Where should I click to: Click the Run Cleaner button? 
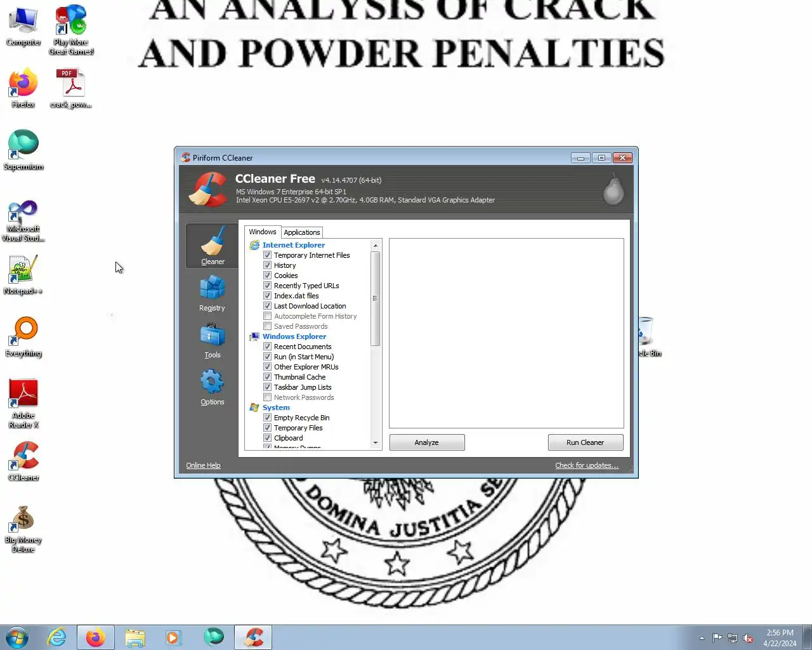[x=586, y=442]
